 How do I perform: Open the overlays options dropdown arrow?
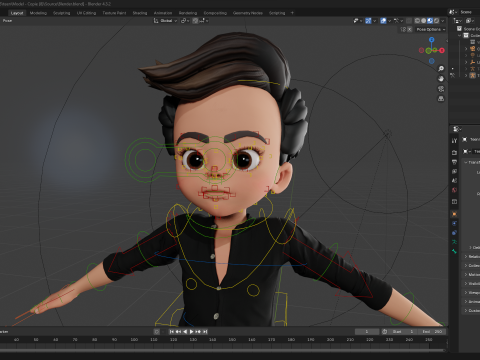(x=389, y=21)
